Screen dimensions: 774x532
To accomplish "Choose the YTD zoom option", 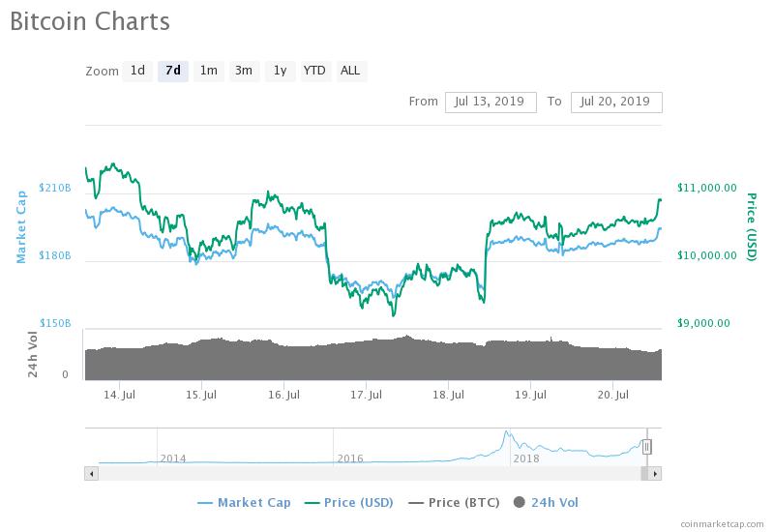I will [x=314, y=71].
